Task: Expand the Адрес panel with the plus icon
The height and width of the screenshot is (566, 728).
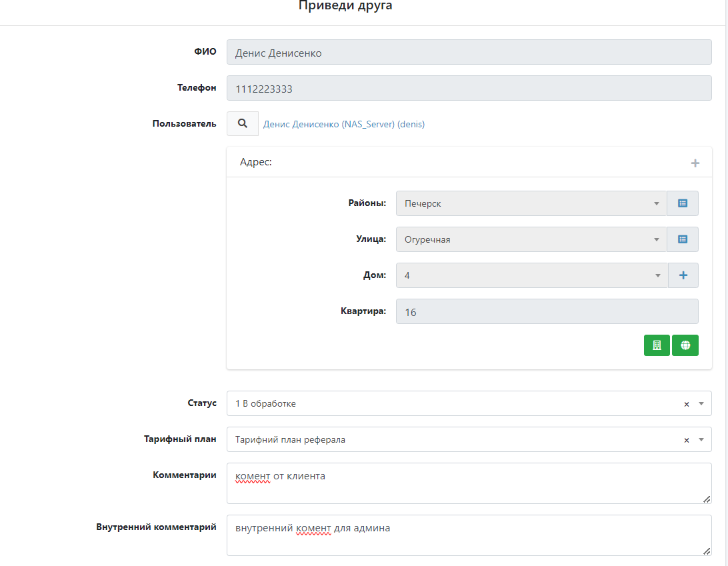Action: pos(695,163)
